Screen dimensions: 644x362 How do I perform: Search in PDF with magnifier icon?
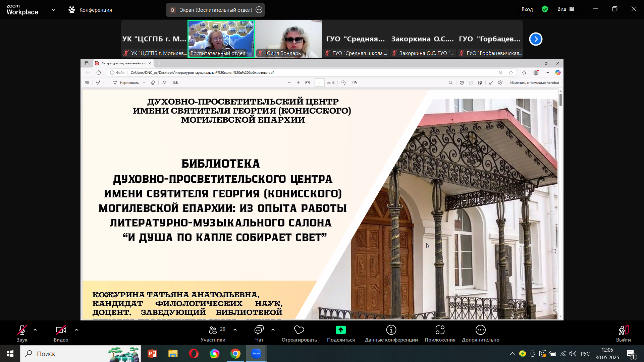click(450, 82)
